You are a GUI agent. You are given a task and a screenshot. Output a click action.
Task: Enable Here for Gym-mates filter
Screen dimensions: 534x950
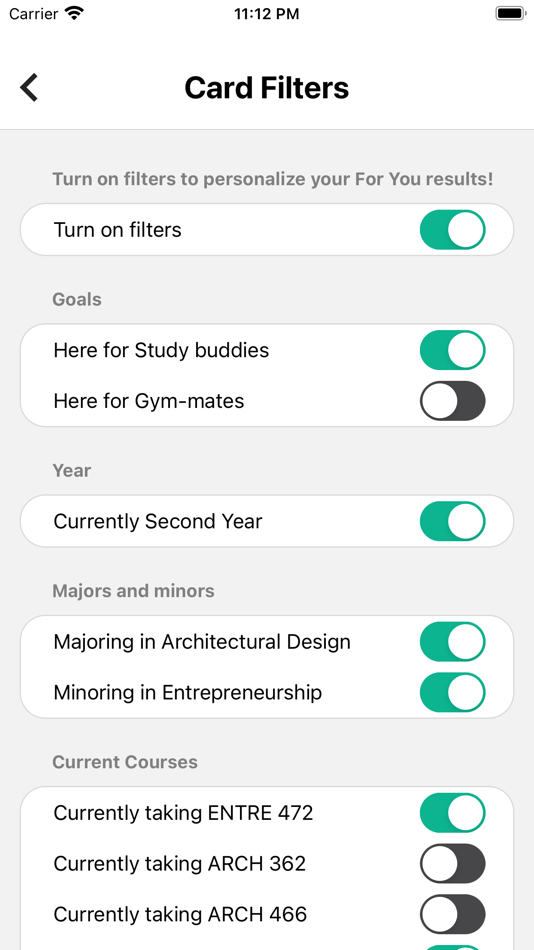[x=453, y=400]
